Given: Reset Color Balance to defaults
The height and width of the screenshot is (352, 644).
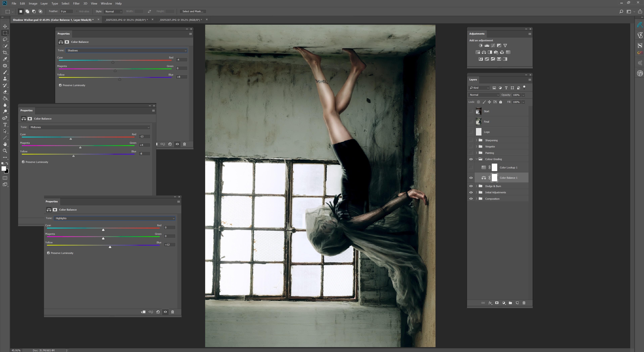Looking at the screenshot, I should (158, 312).
